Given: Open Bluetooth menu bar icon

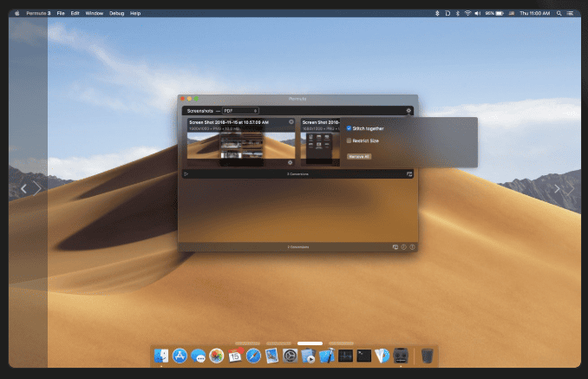Looking at the screenshot, I should pos(458,13).
